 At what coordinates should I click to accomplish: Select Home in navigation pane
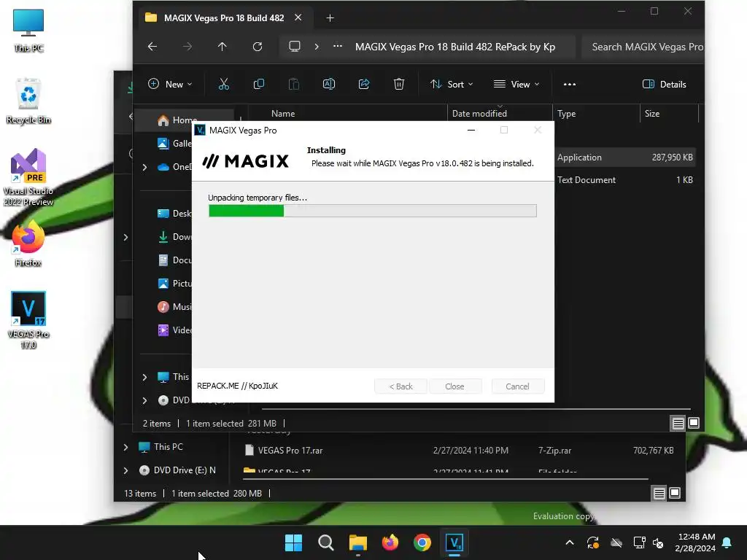tap(185, 120)
